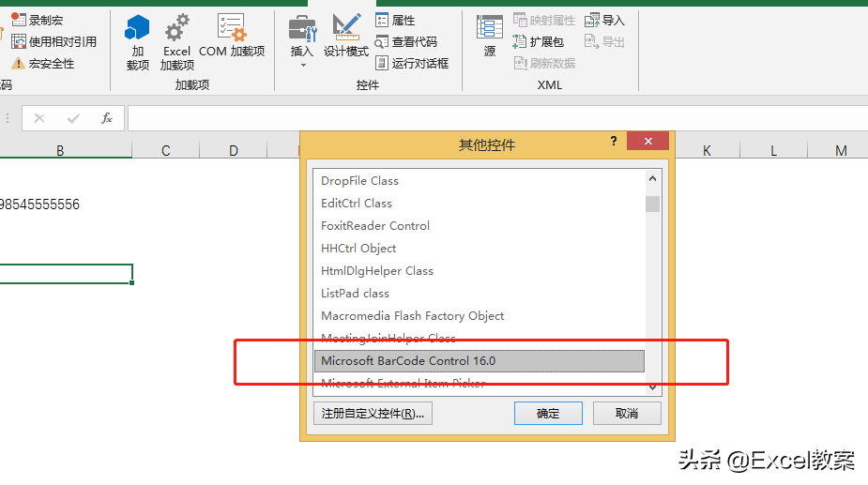Close the 其他控件 dialog

click(647, 141)
